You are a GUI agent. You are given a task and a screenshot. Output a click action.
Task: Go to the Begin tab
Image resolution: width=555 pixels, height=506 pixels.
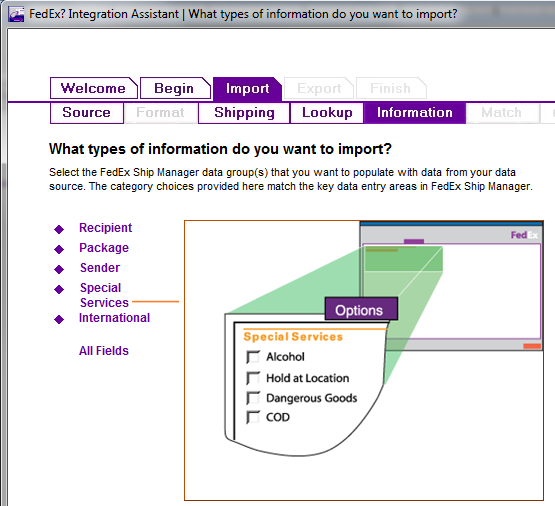point(175,88)
